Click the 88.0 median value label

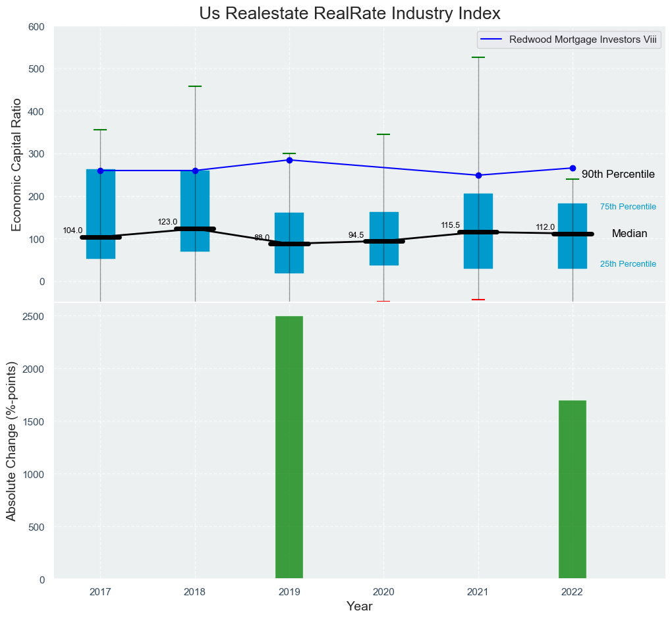262,238
